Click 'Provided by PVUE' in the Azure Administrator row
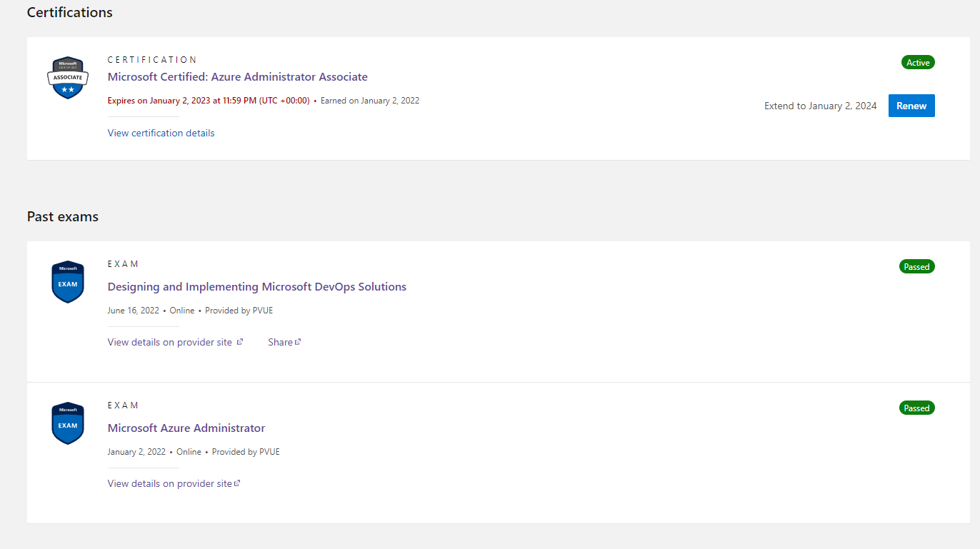 click(246, 452)
